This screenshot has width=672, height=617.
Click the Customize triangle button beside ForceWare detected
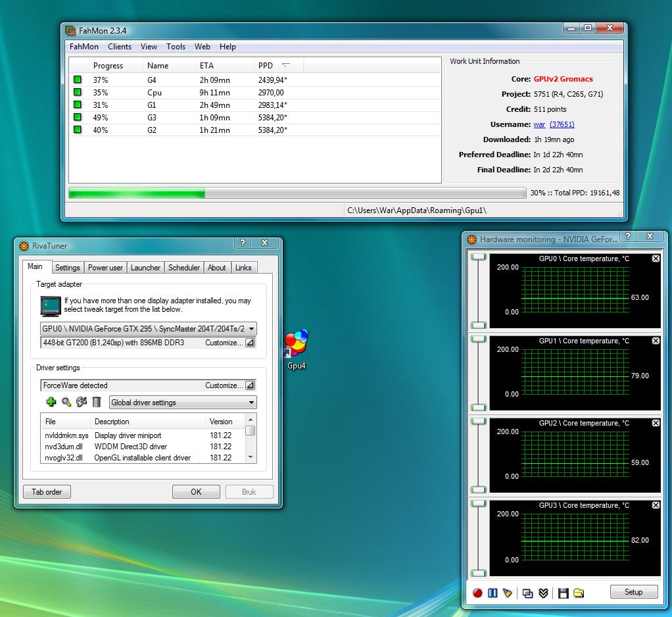click(x=251, y=385)
